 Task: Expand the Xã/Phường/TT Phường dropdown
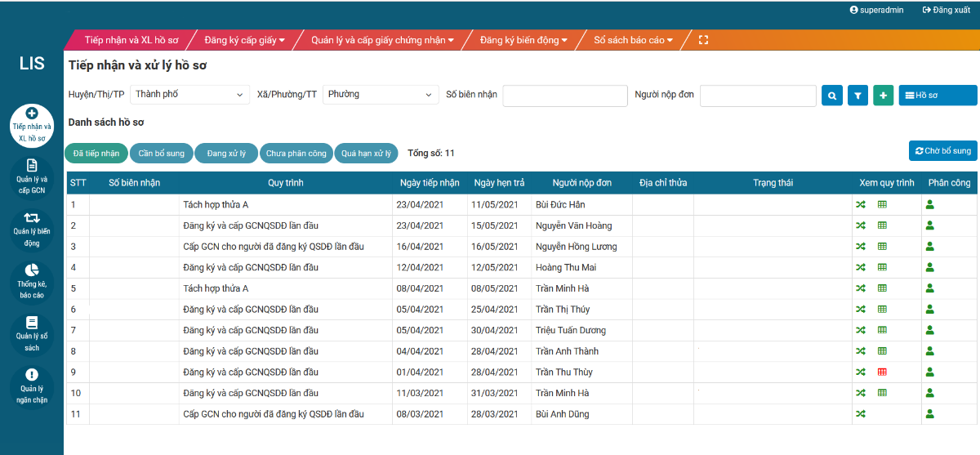tap(381, 95)
